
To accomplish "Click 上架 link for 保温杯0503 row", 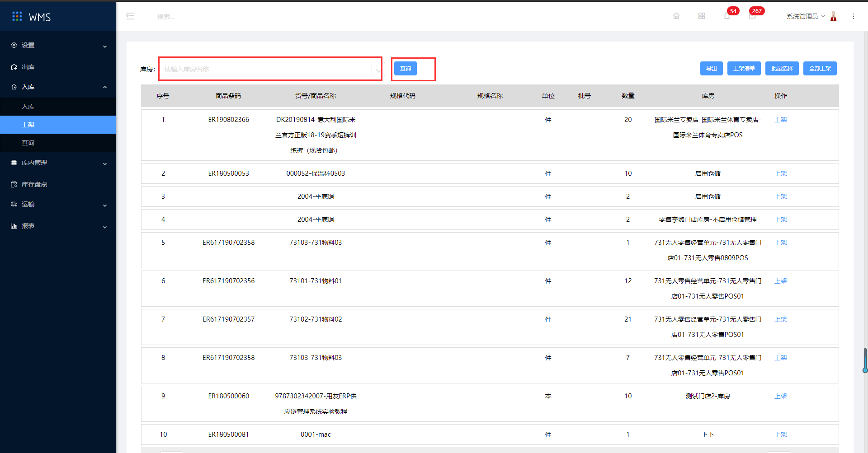I will (x=781, y=173).
